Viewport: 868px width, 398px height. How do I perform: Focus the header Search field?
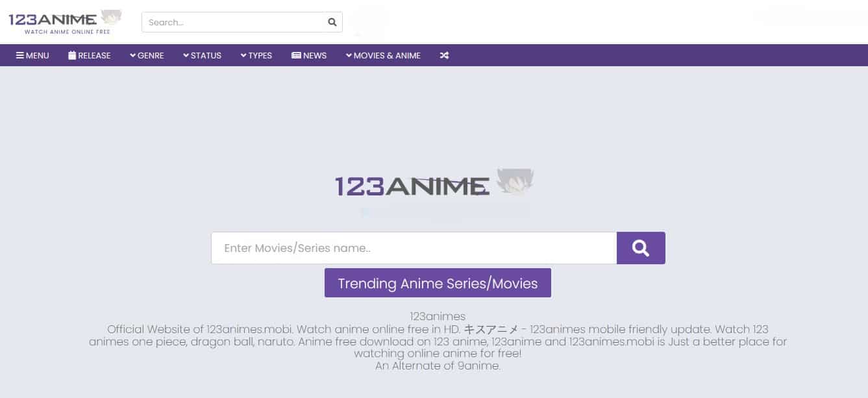click(x=232, y=22)
